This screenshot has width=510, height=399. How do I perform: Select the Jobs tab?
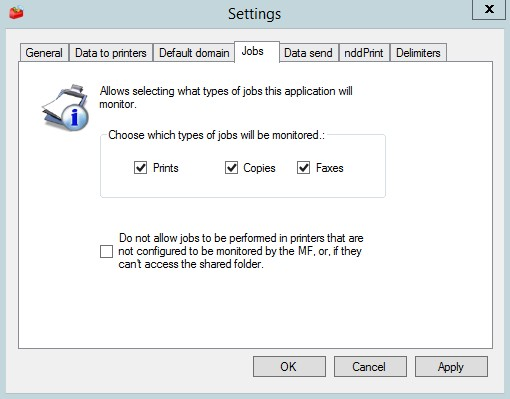[x=257, y=51]
